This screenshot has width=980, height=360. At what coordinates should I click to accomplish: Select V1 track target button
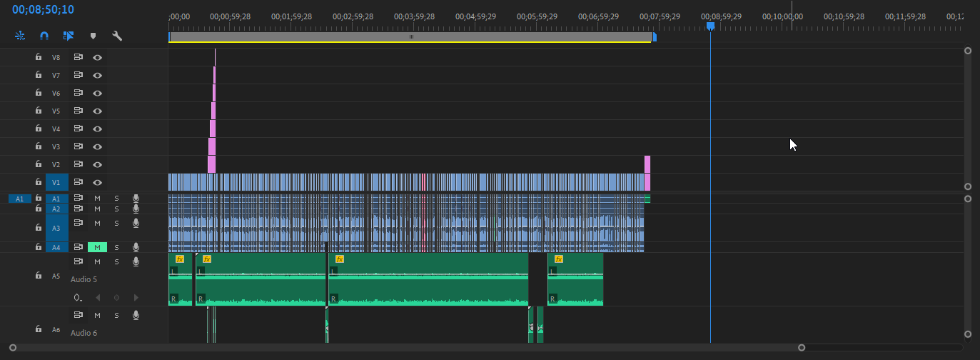point(56,182)
